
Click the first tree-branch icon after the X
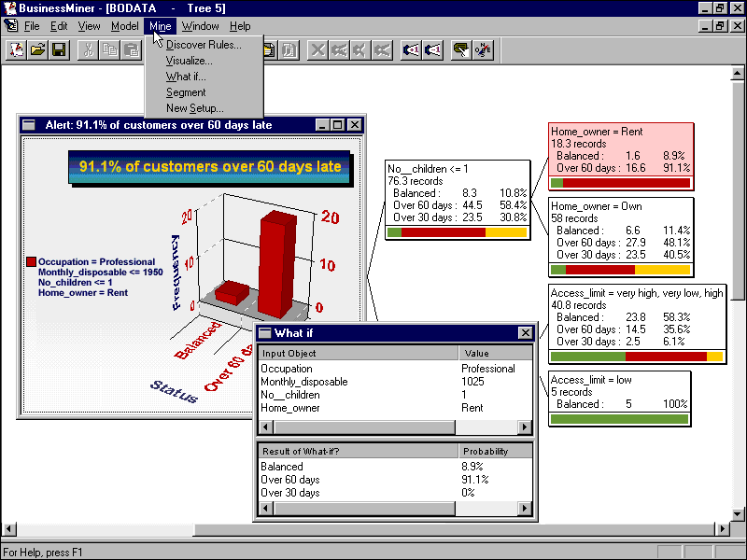click(339, 50)
